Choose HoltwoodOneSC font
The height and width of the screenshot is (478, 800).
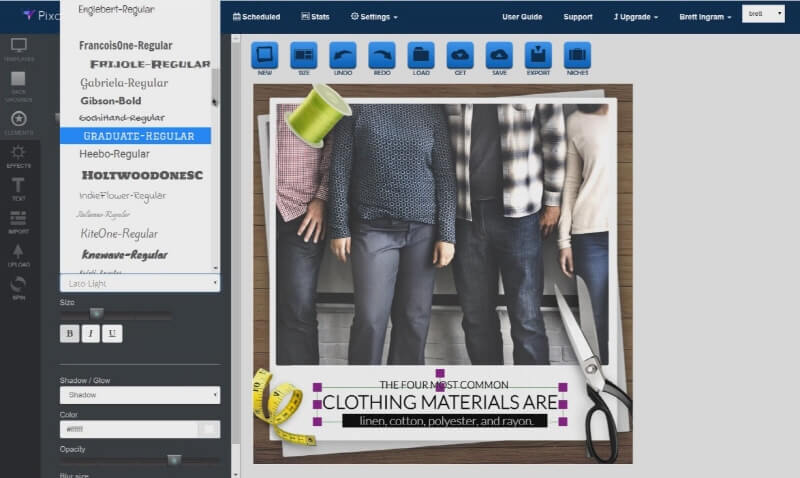142,175
